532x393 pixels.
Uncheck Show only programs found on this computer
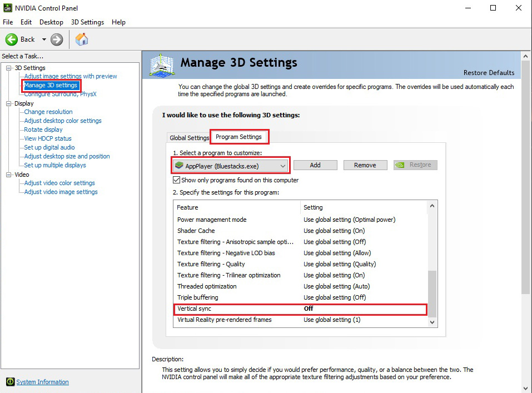(x=176, y=180)
